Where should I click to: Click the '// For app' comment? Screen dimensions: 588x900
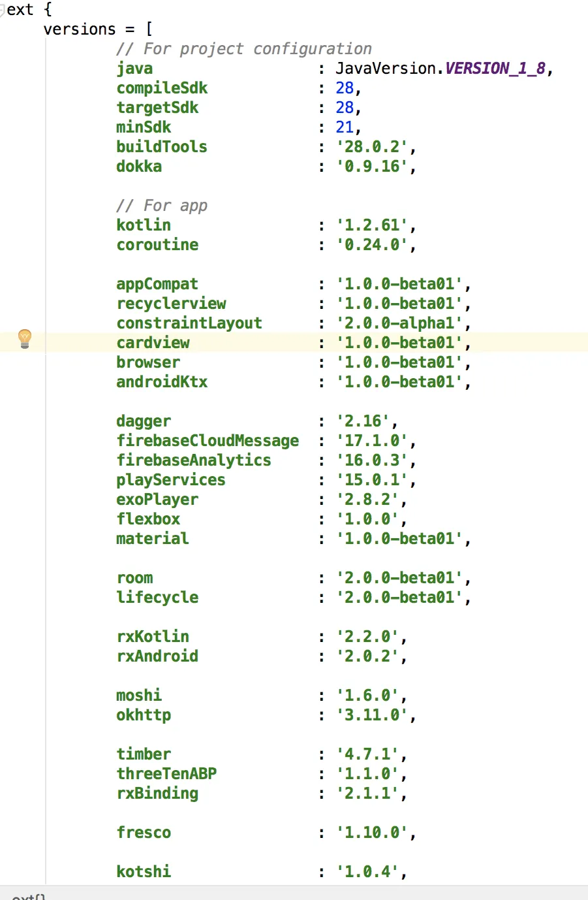(162, 206)
